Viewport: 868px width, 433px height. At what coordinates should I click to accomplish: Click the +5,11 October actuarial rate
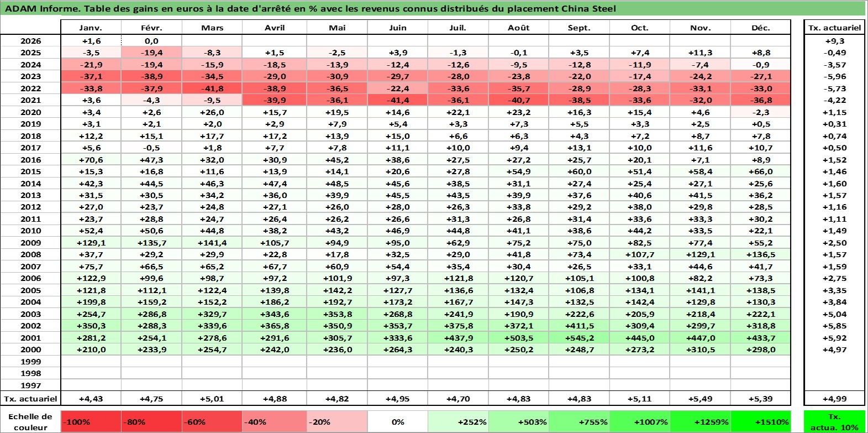640,399
